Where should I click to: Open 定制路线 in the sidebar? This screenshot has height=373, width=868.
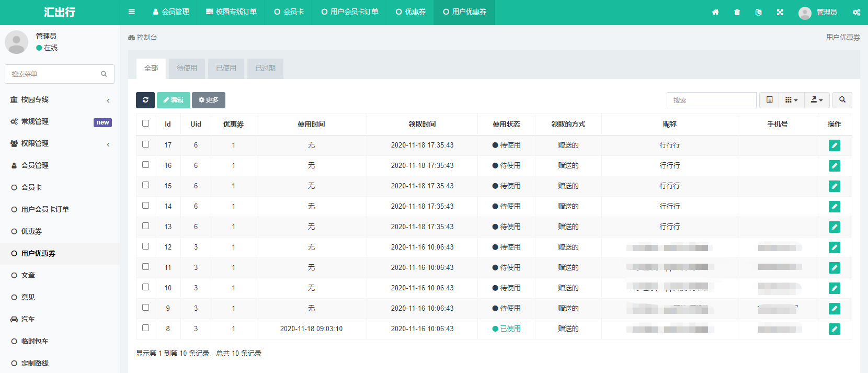point(60,363)
